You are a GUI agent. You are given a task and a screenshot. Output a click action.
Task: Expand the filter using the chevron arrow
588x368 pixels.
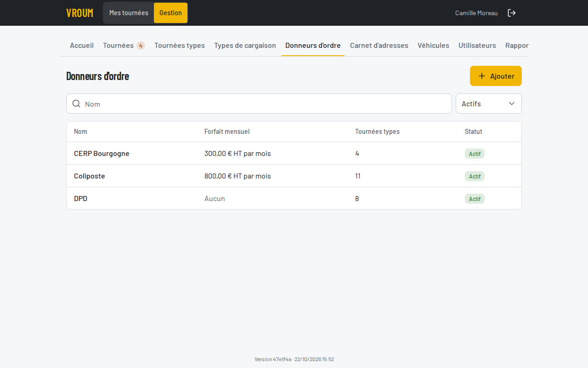pos(512,103)
